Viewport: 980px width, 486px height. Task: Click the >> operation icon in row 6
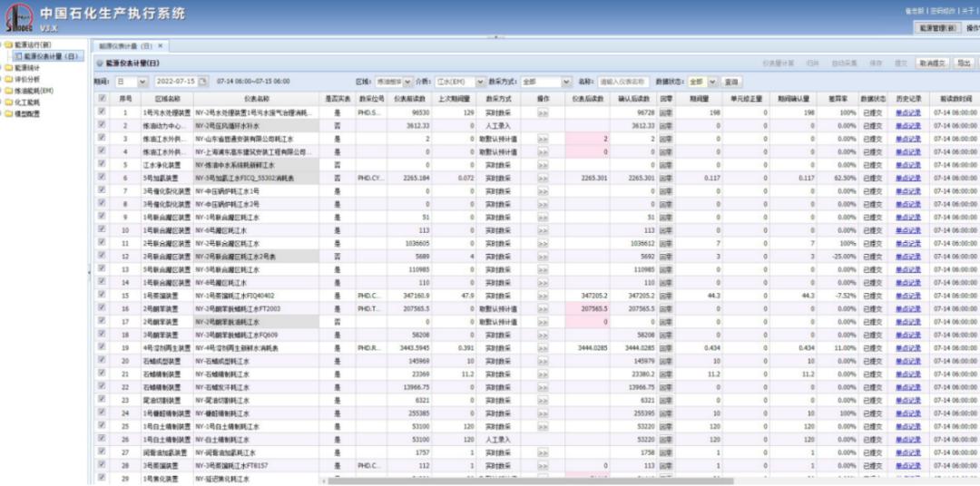pyautogui.click(x=543, y=179)
